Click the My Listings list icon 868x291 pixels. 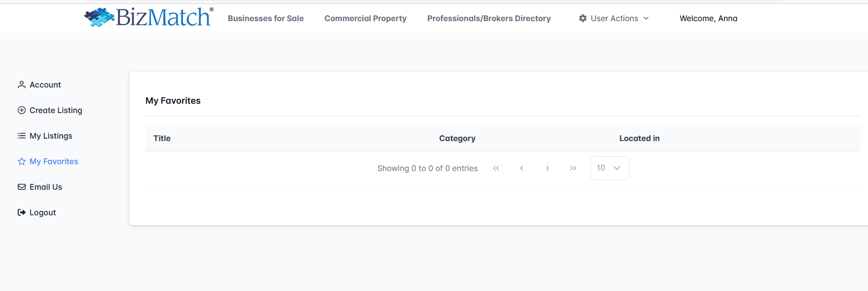click(x=22, y=136)
